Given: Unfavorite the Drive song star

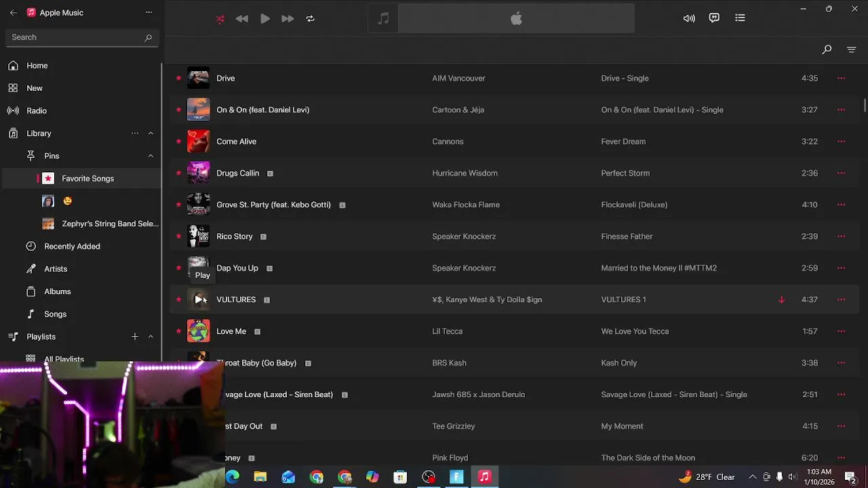Looking at the screenshot, I should [x=178, y=78].
